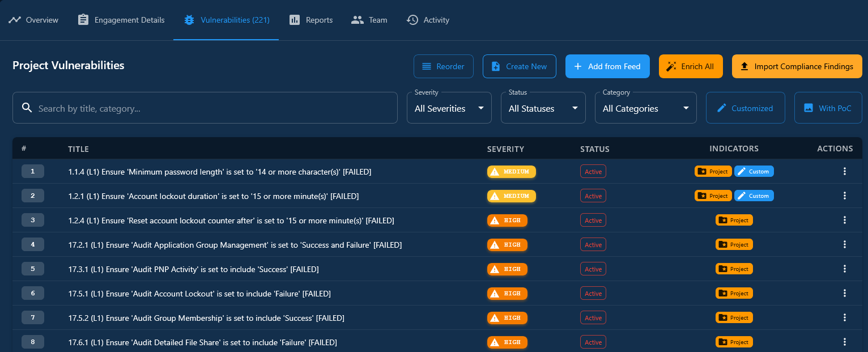868x352 pixels.
Task: Click the search magnifier icon
Action: [x=27, y=108]
